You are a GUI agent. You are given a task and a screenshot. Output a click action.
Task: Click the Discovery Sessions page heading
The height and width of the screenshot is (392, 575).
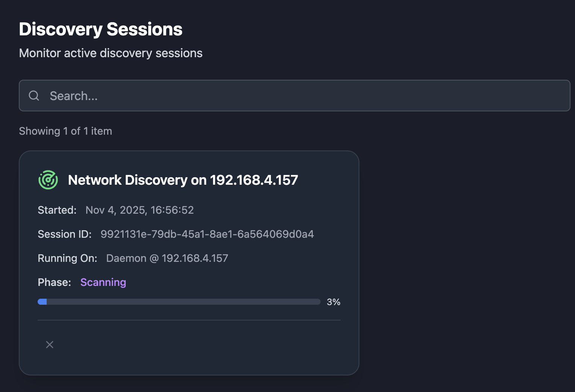click(x=100, y=29)
